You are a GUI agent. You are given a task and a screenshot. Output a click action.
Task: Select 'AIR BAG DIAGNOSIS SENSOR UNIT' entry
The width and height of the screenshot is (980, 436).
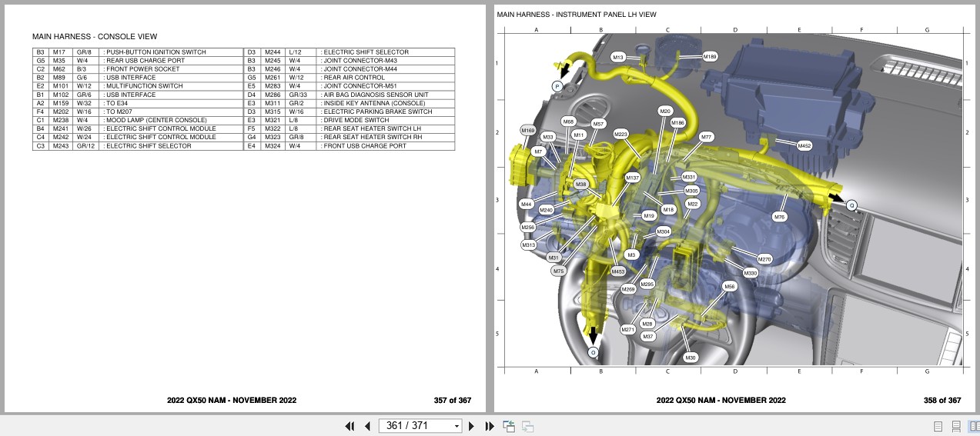[376, 95]
